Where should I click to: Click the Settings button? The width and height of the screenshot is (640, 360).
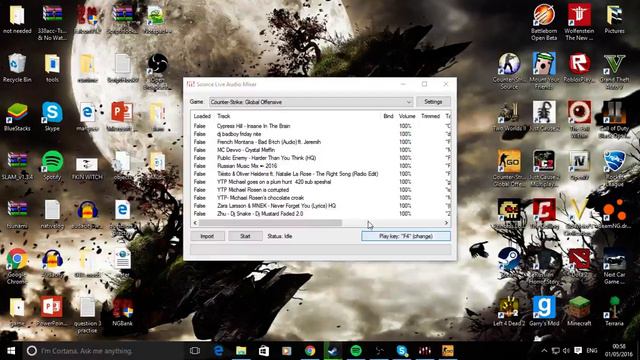(x=433, y=102)
